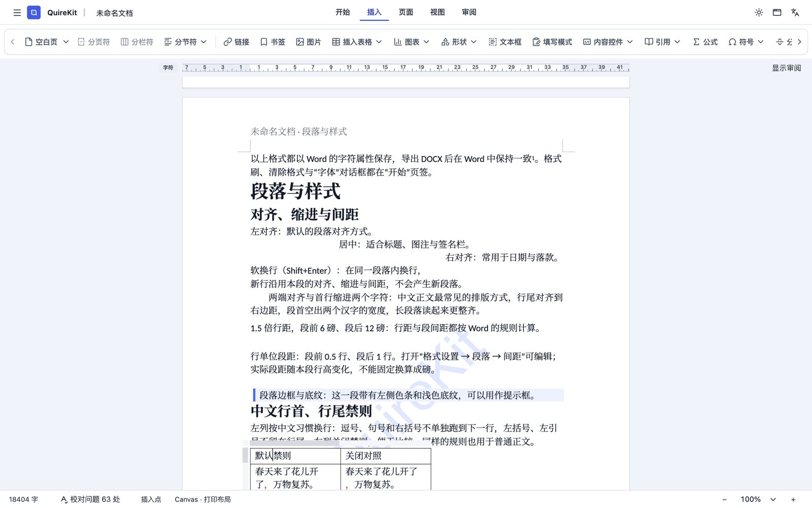Switch to the 审阅 tab

coord(469,12)
